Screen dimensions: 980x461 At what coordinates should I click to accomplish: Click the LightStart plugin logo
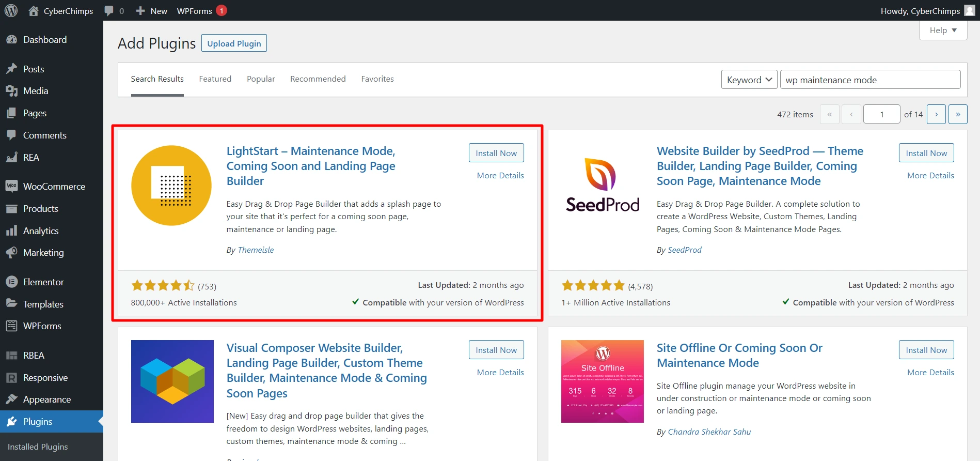point(171,186)
